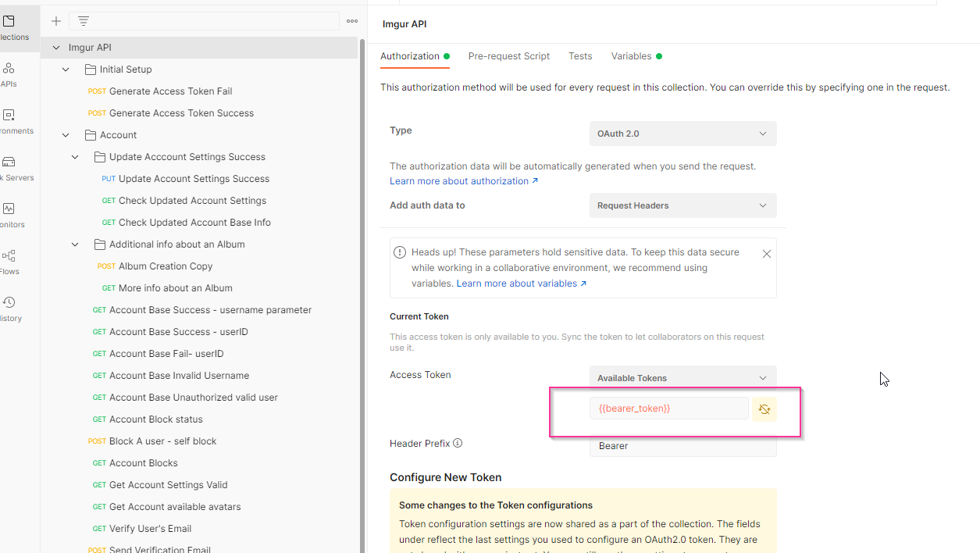Screen dimensions: 980x553
Task: Click the Initial Setup folder icon
Action: click(x=91, y=70)
